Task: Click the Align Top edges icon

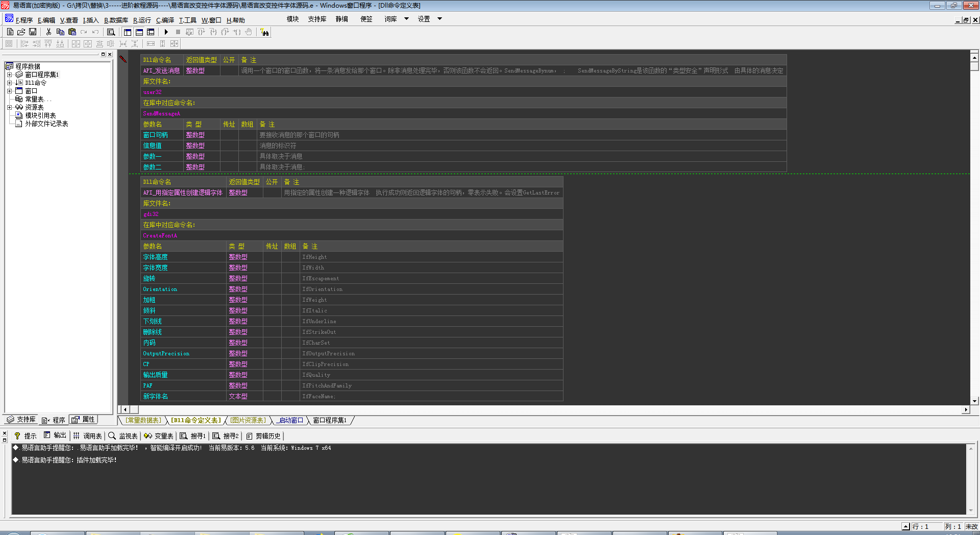Action: (48, 44)
